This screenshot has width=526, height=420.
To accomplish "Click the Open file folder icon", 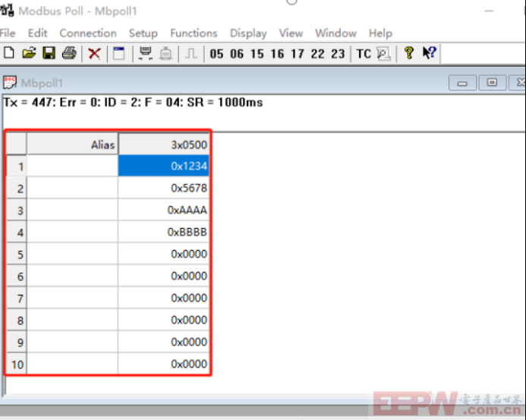I will click(29, 53).
